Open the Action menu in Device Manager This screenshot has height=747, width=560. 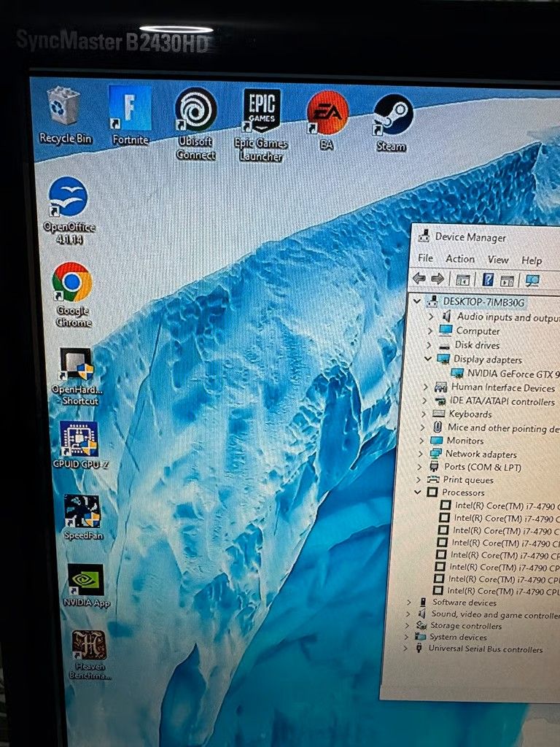(x=460, y=259)
